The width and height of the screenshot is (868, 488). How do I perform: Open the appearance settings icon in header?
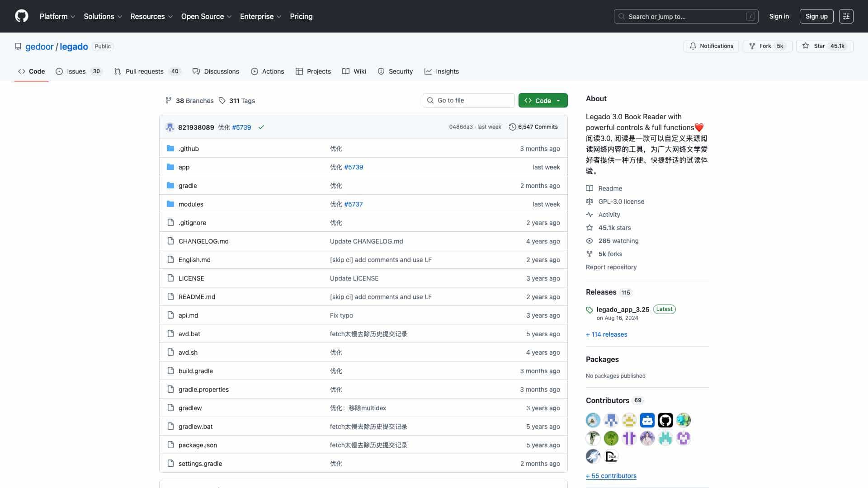[846, 16]
